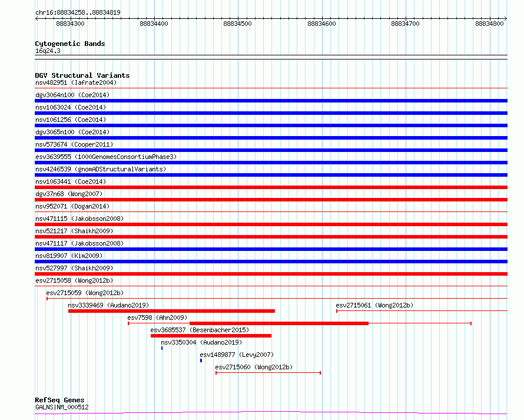
Task: Open the RefSeq Genes track heading
Action: pyautogui.click(x=59, y=400)
